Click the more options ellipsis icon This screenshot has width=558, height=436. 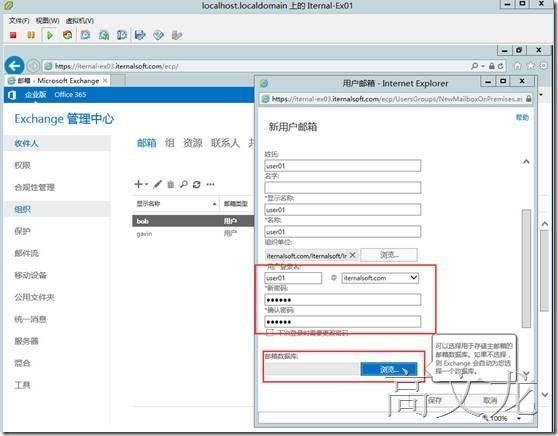point(210,184)
